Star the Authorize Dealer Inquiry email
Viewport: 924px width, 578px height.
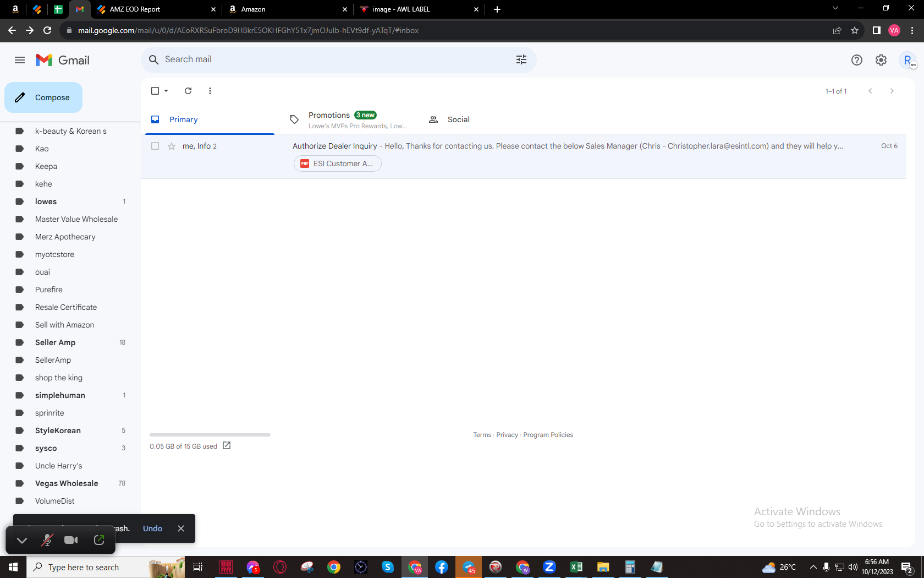[x=172, y=146]
